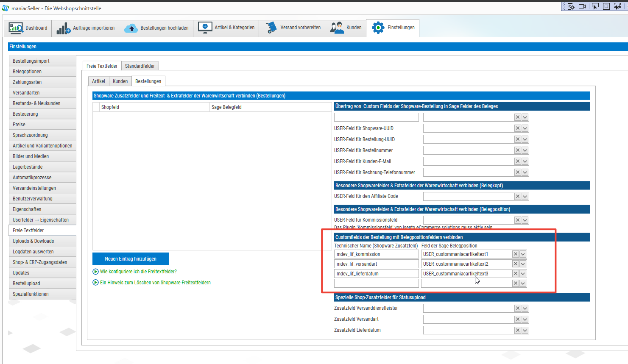Clear the mdev_lif_kommission mapping with X
Image resolution: width=628 pixels, height=364 pixels.
coord(515,254)
